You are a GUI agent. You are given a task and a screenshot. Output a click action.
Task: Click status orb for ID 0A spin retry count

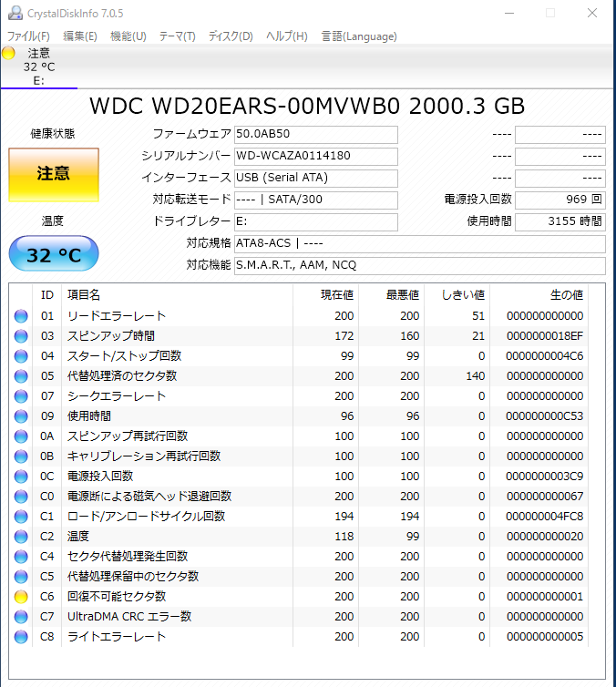[21, 436]
